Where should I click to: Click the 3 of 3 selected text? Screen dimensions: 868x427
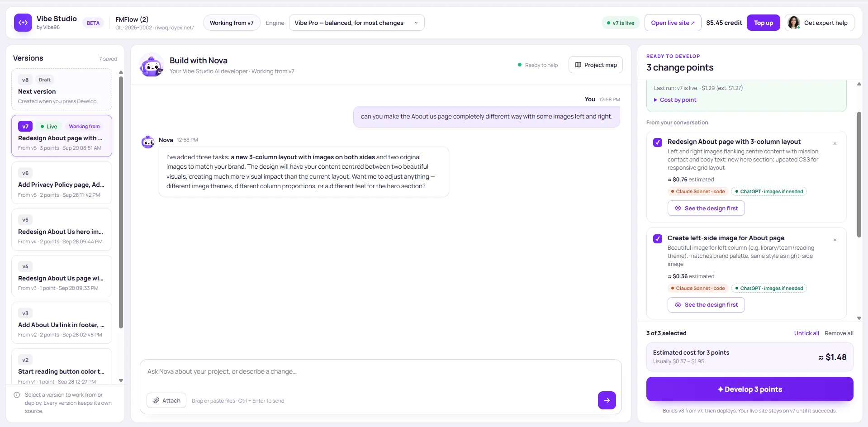coord(666,333)
